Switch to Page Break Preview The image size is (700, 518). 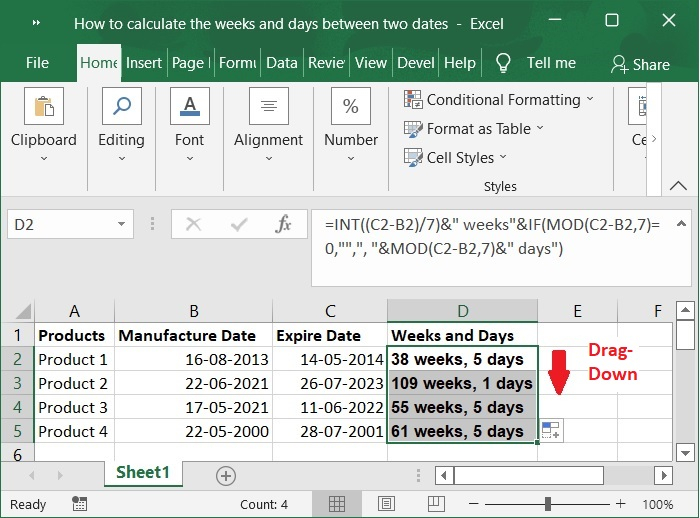(436, 504)
